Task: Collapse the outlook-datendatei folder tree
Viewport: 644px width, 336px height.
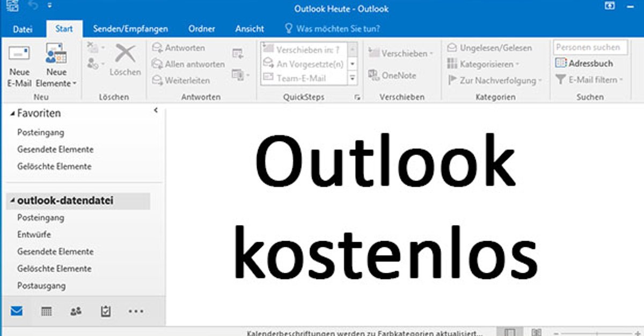Action: tap(12, 201)
